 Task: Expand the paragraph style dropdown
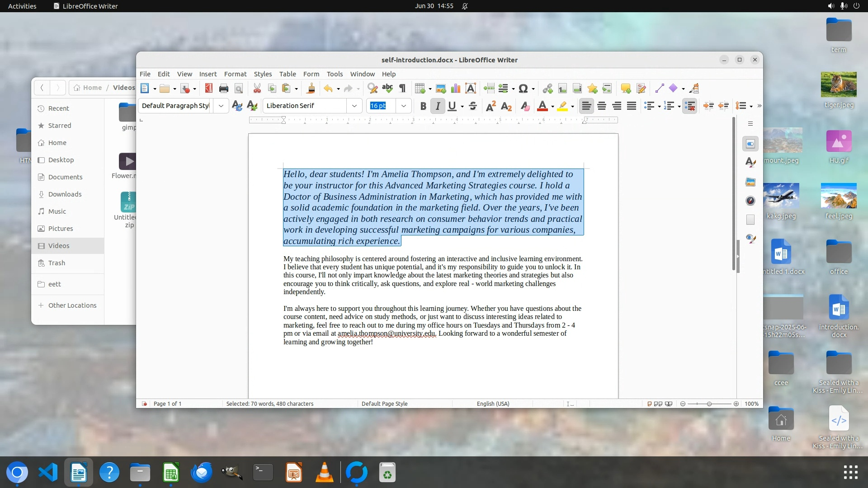(x=221, y=106)
